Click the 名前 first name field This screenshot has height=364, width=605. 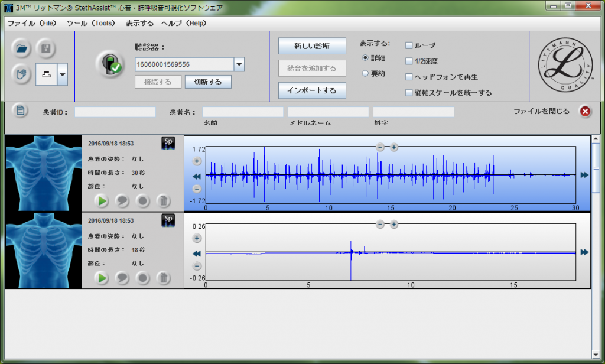pos(243,112)
